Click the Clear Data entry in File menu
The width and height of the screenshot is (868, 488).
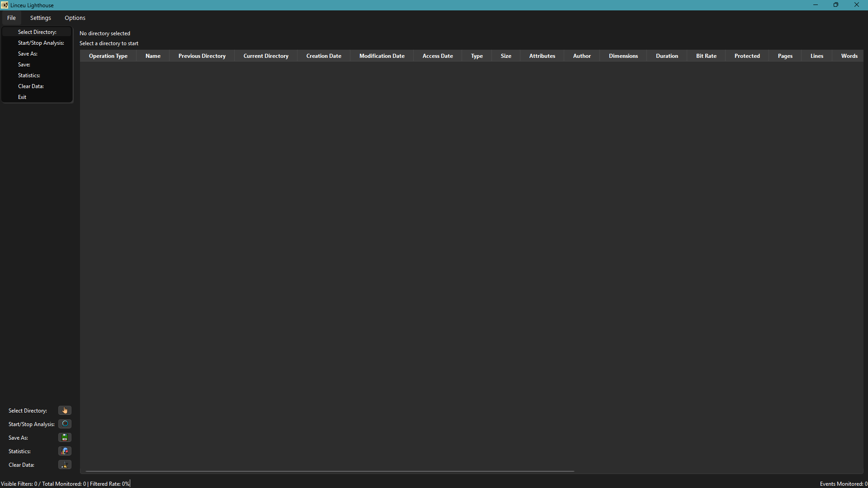31,86
